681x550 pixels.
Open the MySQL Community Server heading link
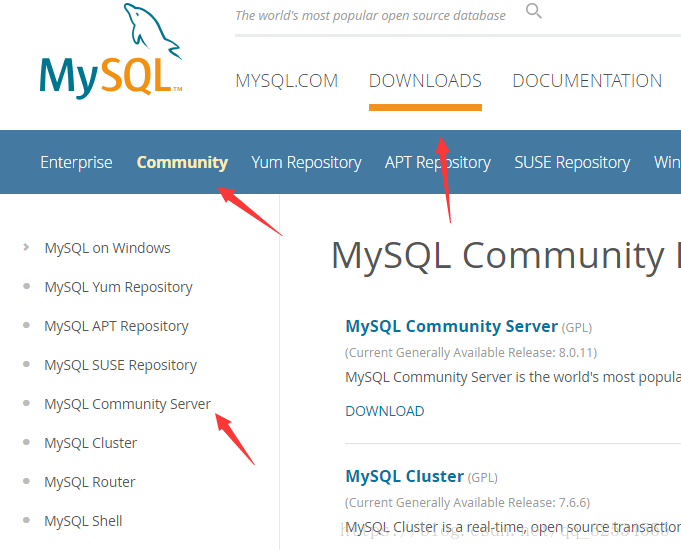click(x=451, y=326)
